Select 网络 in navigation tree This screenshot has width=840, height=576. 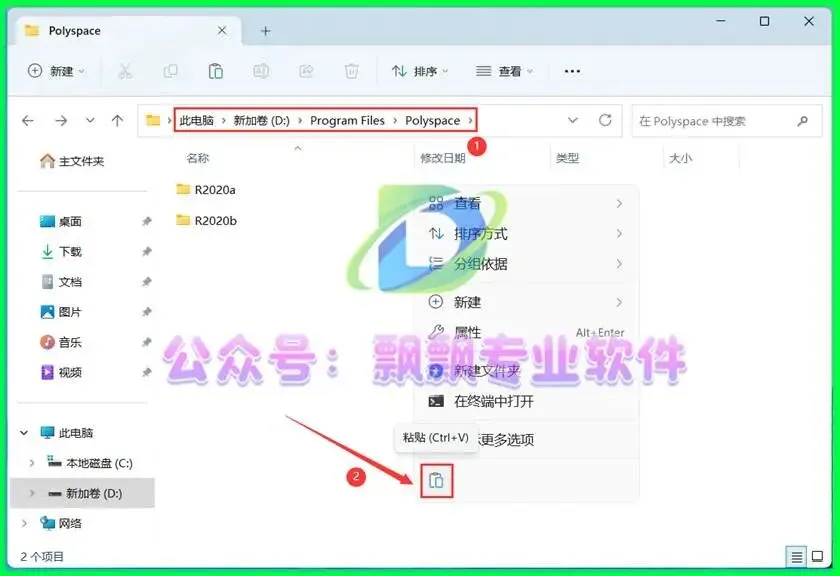coord(61,523)
